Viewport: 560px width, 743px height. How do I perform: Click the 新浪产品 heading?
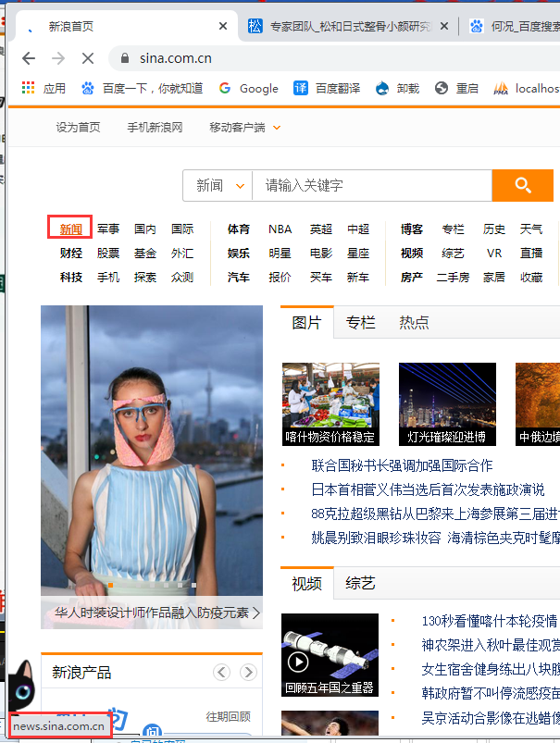[81, 673]
